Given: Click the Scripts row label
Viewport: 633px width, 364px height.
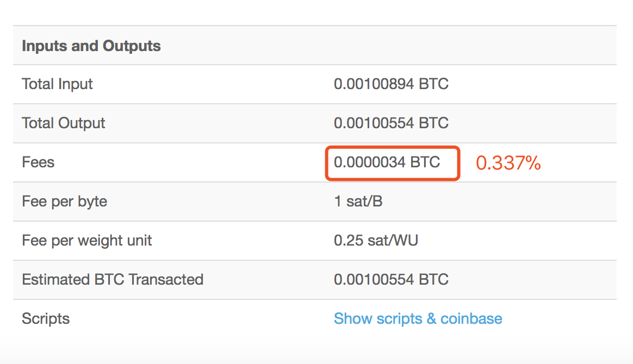Looking at the screenshot, I should click(46, 318).
